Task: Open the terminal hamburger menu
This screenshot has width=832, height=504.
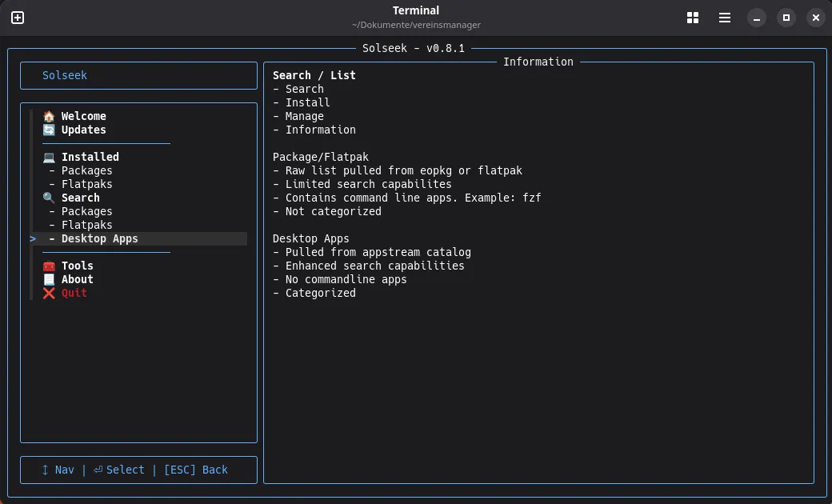Action: click(x=724, y=18)
